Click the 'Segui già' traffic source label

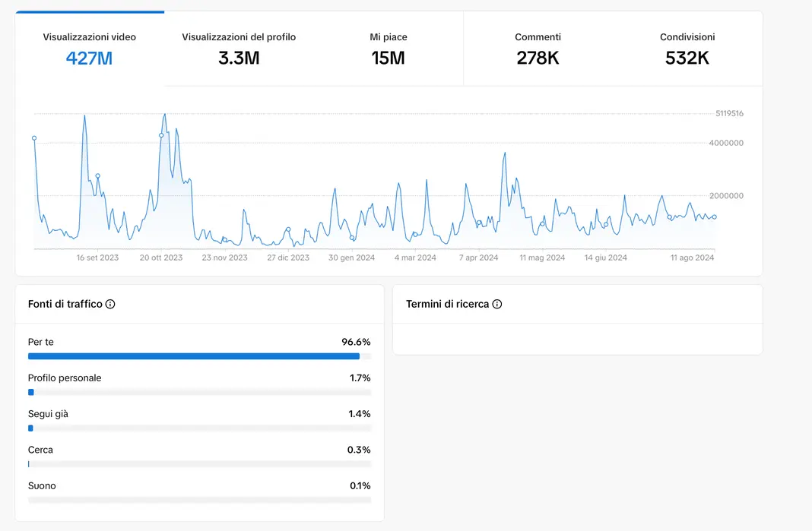pyautogui.click(x=48, y=414)
